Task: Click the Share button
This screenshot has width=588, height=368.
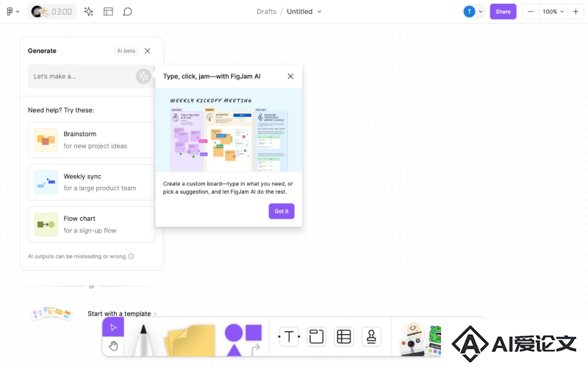Action: click(503, 12)
